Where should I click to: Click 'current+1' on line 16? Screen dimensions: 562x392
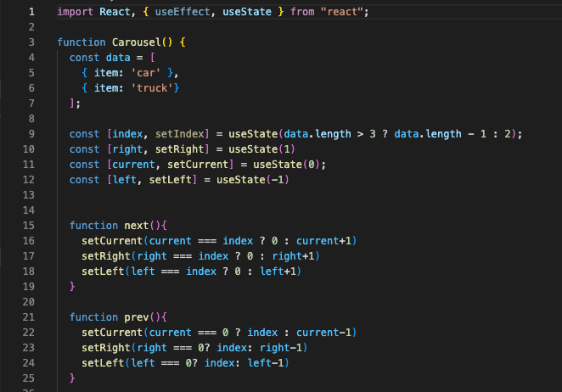(x=324, y=241)
